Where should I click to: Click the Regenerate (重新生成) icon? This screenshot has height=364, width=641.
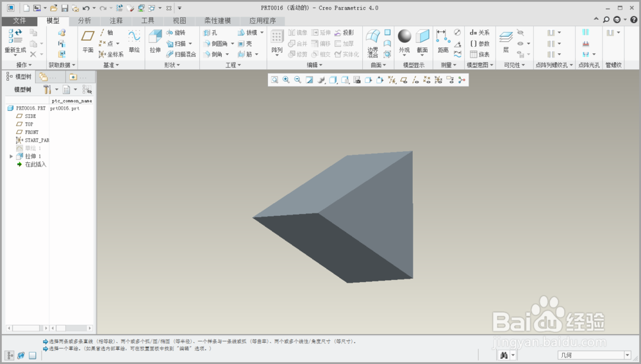pyautogui.click(x=15, y=37)
